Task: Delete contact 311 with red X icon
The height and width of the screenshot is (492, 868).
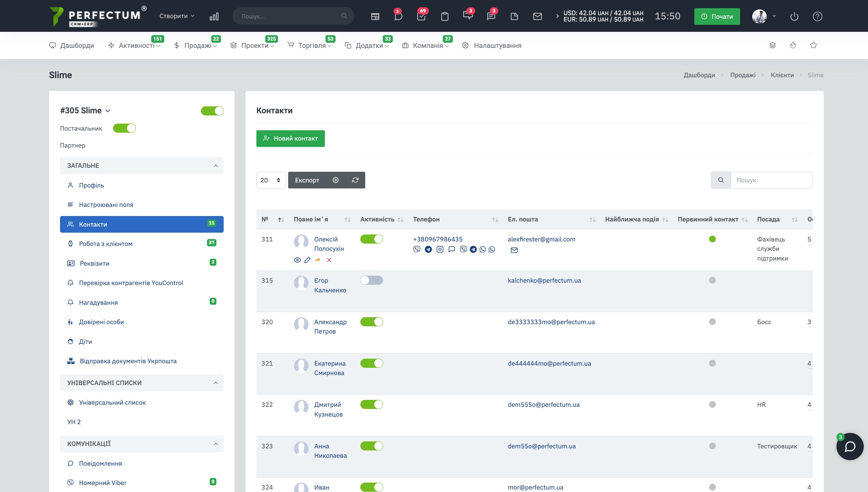Action: point(329,260)
